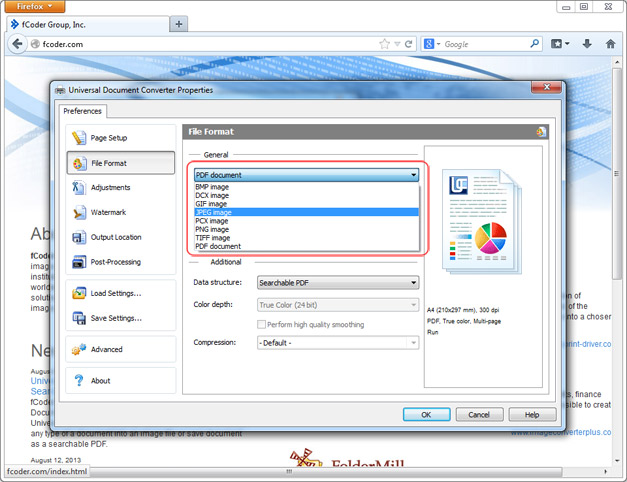Open a new Firefox tab
Image resolution: width=627 pixels, height=482 pixels.
coord(179,24)
